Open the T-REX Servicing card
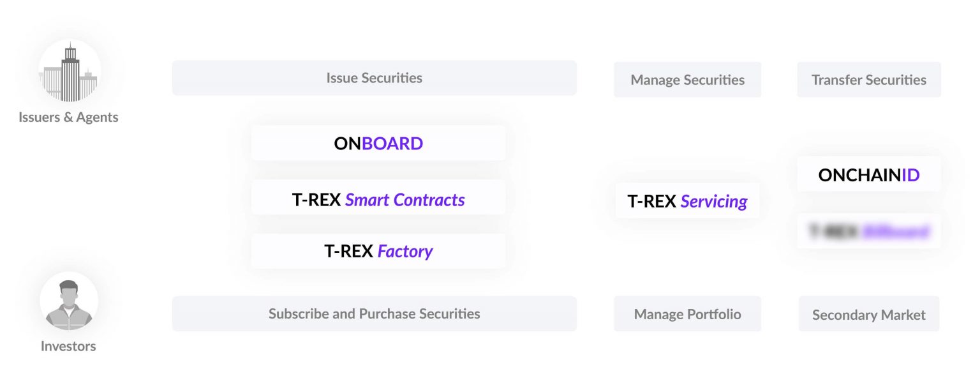The height and width of the screenshot is (369, 980). point(688,201)
